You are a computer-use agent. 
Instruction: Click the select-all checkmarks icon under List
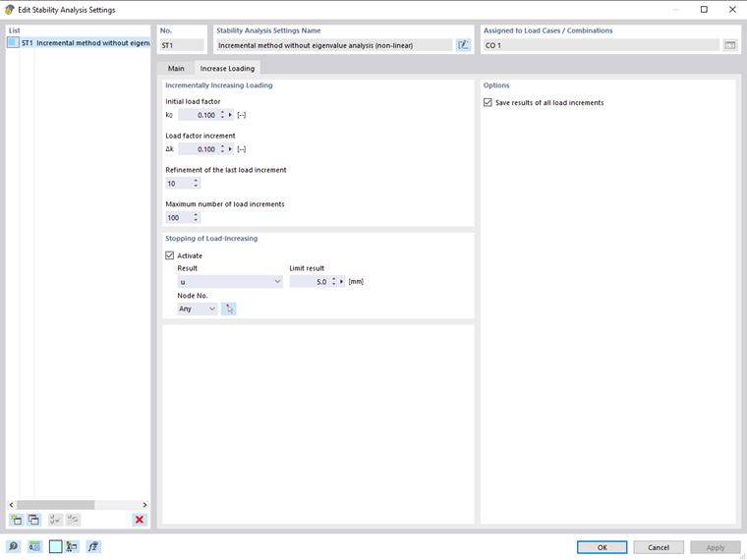click(55, 520)
